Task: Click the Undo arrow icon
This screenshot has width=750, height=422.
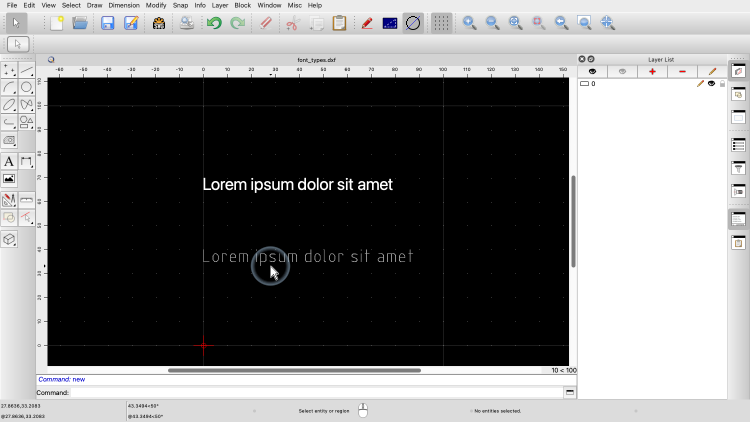Action: [214, 23]
